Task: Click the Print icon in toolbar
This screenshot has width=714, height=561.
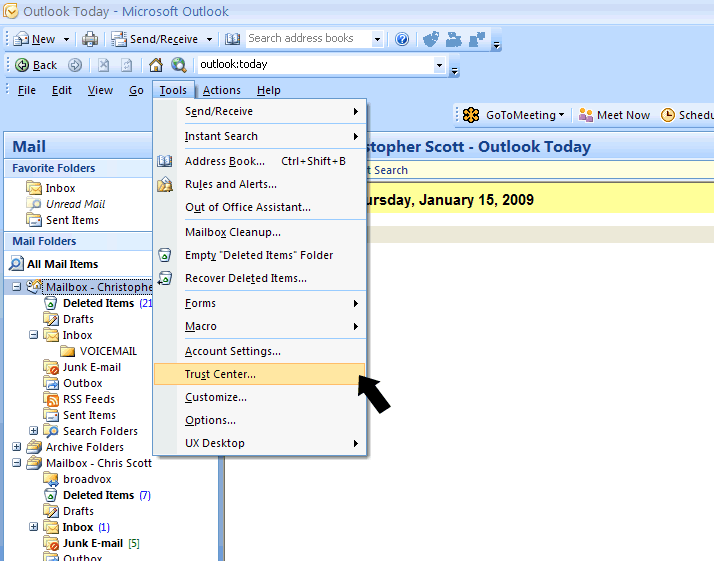Action: pyautogui.click(x=90, y=39)
